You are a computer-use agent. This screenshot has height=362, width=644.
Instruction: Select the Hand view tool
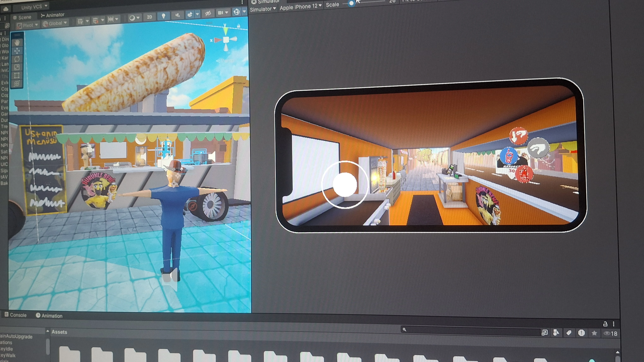[17, 43]
